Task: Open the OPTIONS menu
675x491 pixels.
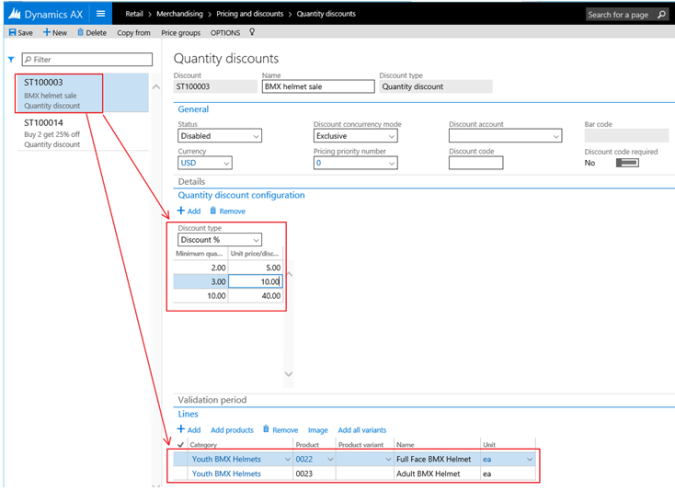Action: click(x=225, y=33)
